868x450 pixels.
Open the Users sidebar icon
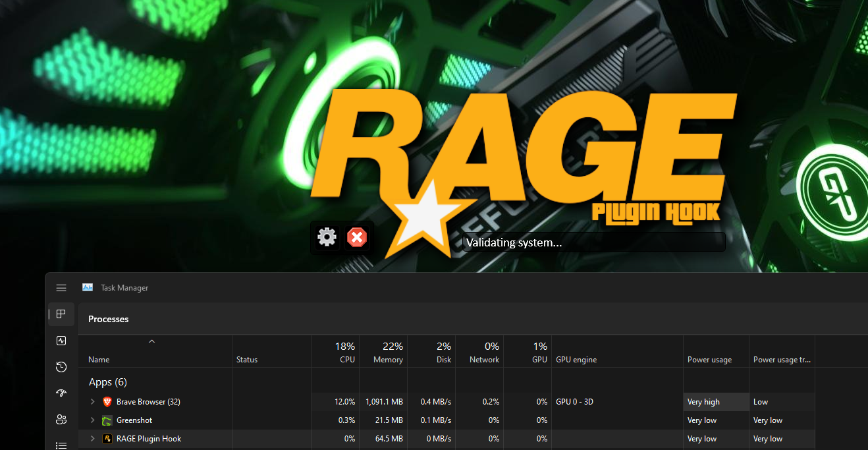[x=61, y=420]
